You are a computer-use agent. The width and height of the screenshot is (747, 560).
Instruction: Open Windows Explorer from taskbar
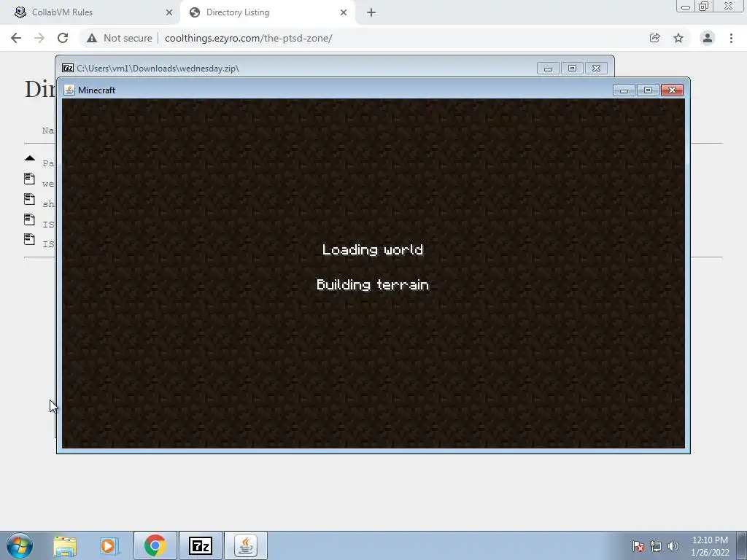[x=65, y=545]
